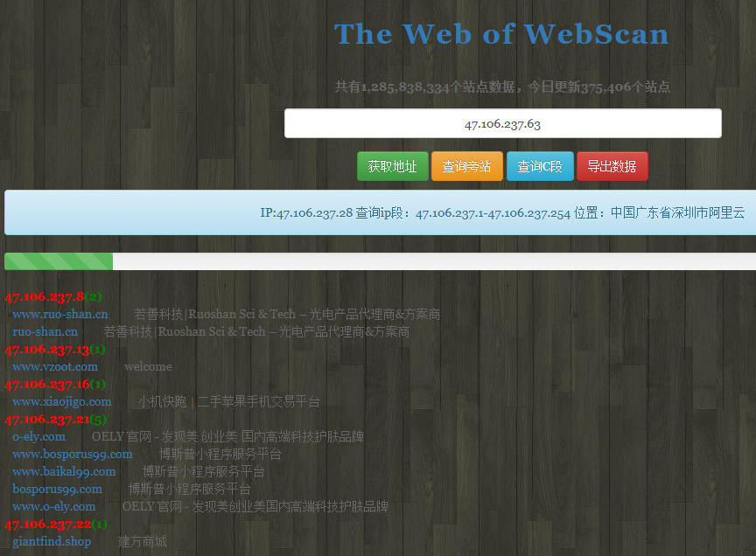Open the bosporus99.com link
756x556 pixels.
pos(57,489)
